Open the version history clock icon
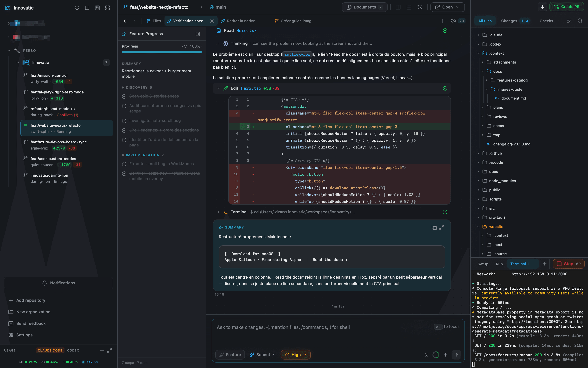The width and height of the screenshot is (588, 368). point(420,7)
